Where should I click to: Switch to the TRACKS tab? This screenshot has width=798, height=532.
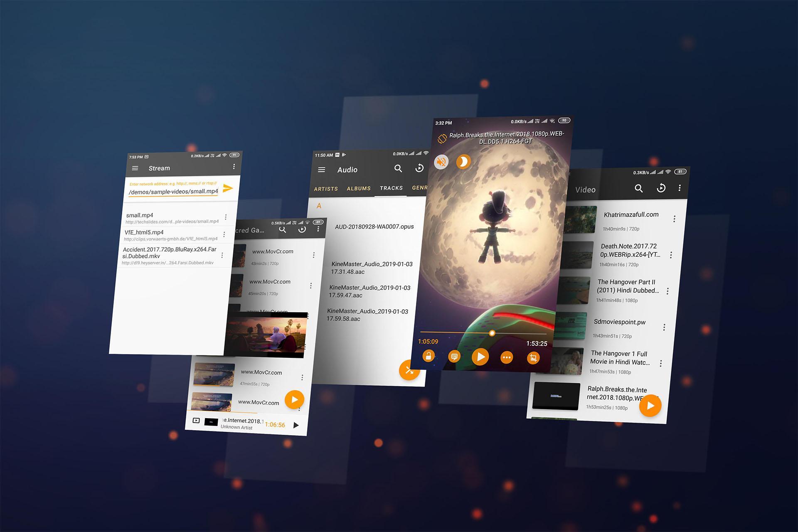(391, 188)
